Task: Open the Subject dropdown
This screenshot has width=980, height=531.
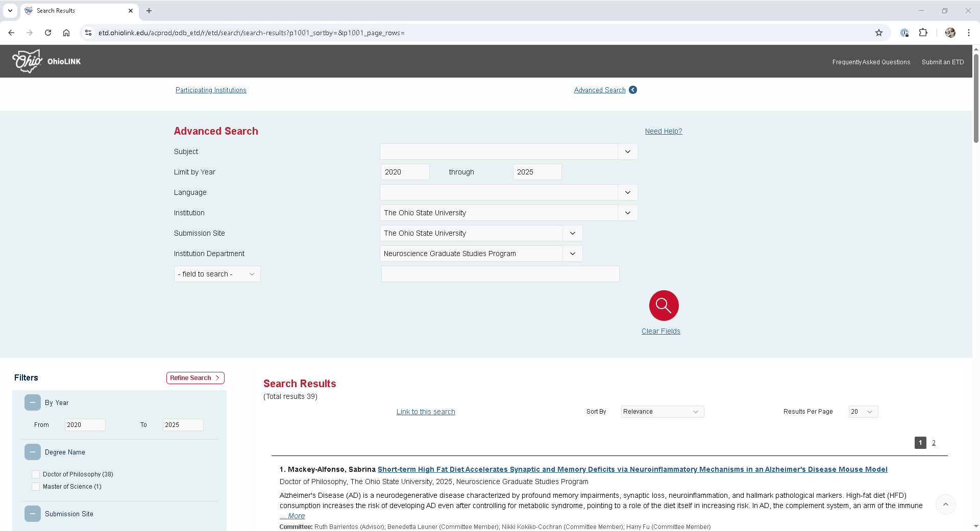Action: [x=627, y=151]
